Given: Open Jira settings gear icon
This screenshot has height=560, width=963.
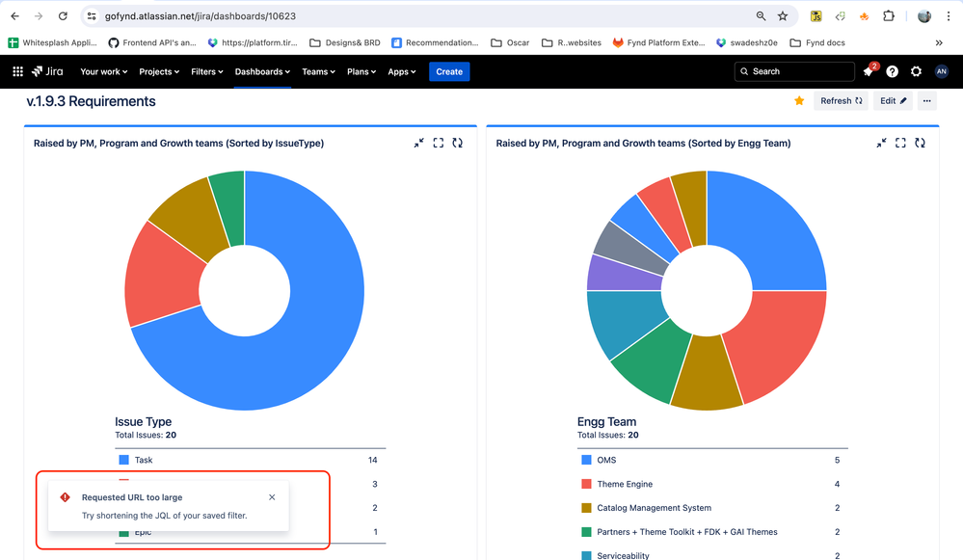Looking at the screenshot, I should (916, 71).
